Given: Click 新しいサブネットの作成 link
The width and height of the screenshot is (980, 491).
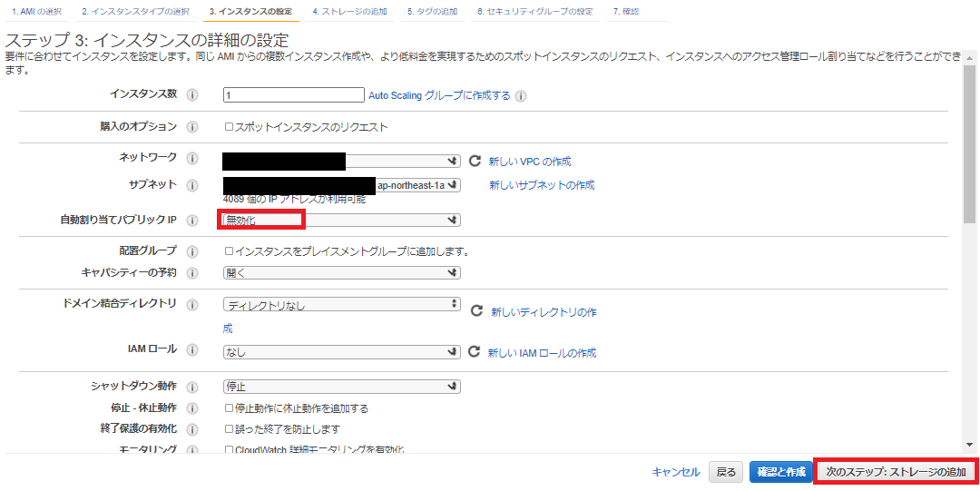Looking at the screenshot, I should pyautogui.click(x=542, y=185).
